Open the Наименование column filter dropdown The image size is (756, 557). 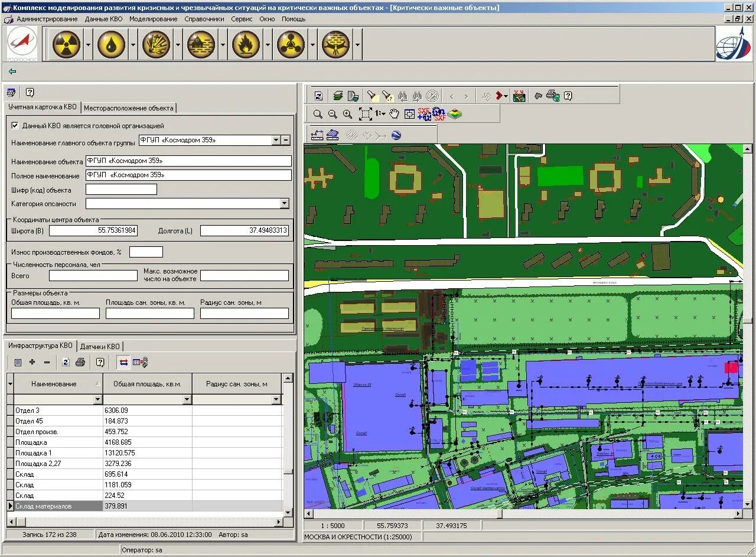97,400
